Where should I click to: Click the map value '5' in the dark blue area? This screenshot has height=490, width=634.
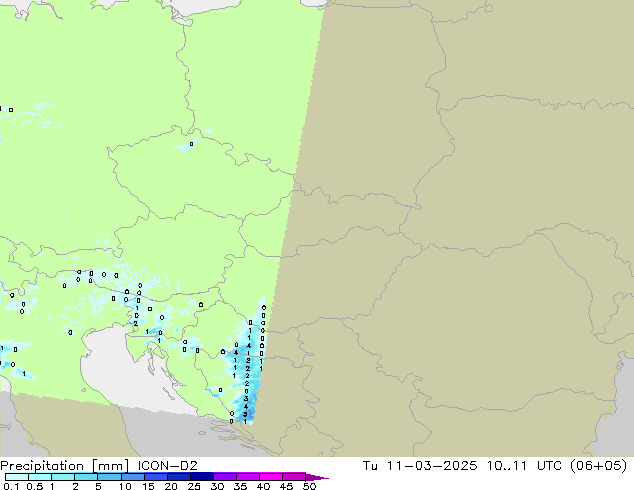(x=245, y=414)
